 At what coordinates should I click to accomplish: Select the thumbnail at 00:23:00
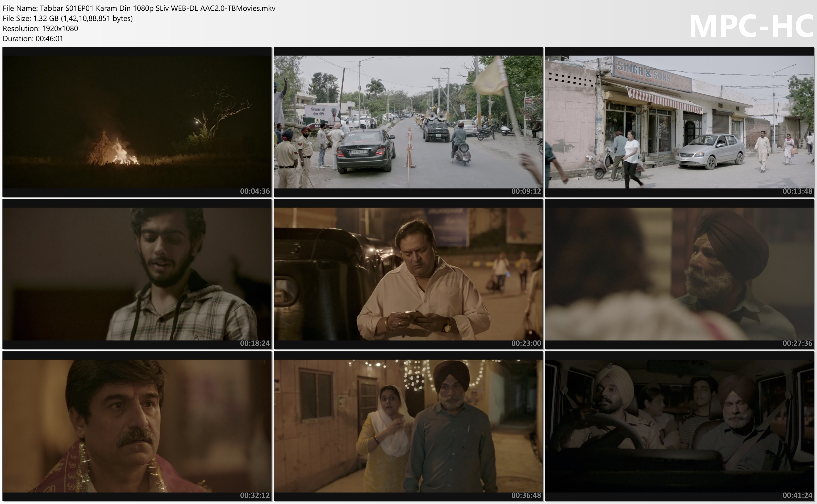(408, 274)
